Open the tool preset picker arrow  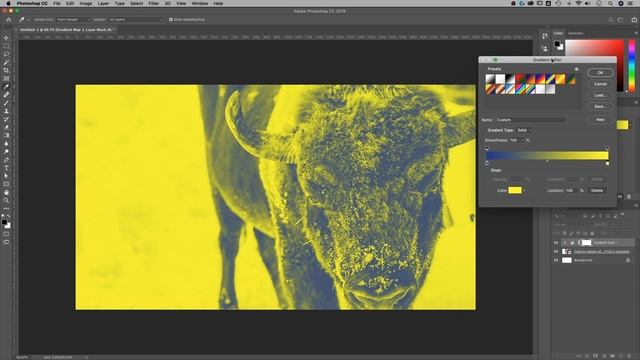click(28, 20)
